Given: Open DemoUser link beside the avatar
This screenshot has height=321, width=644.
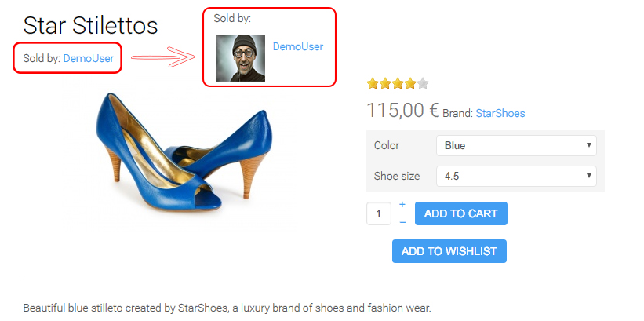Looking at the screenshot, I should [297, 46].
